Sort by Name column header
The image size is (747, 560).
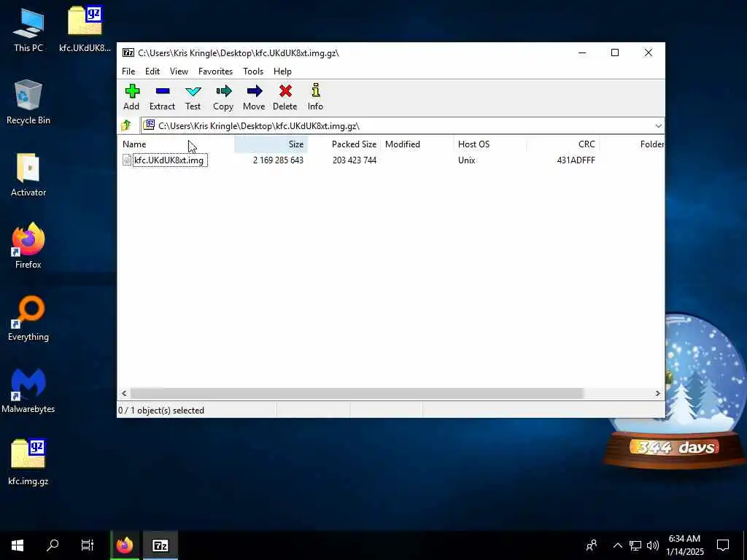175,144
